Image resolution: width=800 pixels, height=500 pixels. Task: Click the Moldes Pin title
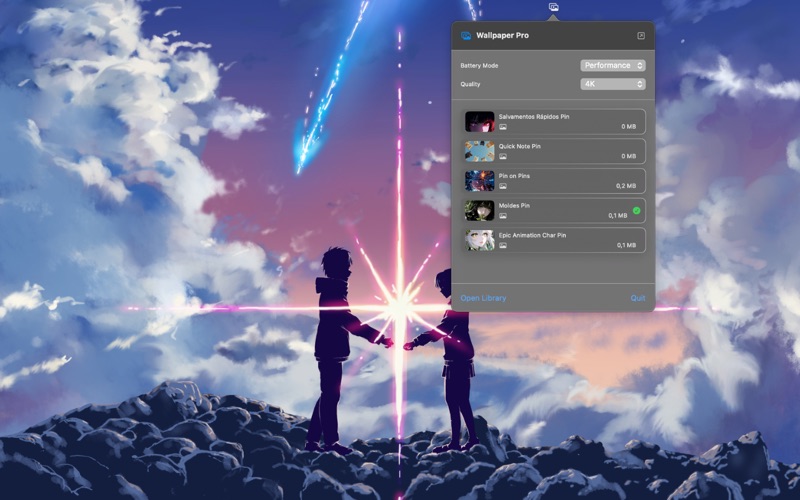coord(514,206)
